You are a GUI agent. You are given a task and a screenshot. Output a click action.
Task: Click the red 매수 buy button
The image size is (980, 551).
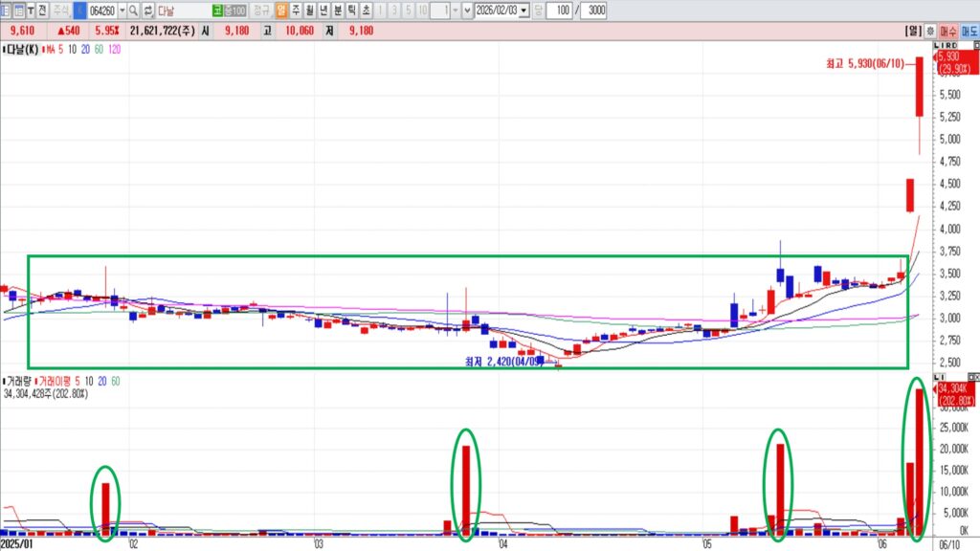coord(948,31)
